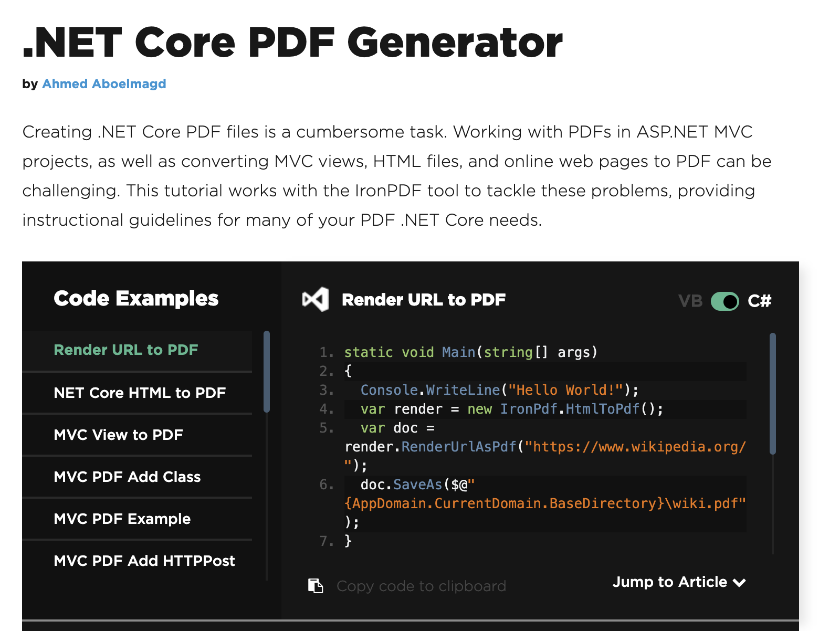Expand the chevron beside Jump to Article
Screen dimensions: 840x631
coord(739,583)
